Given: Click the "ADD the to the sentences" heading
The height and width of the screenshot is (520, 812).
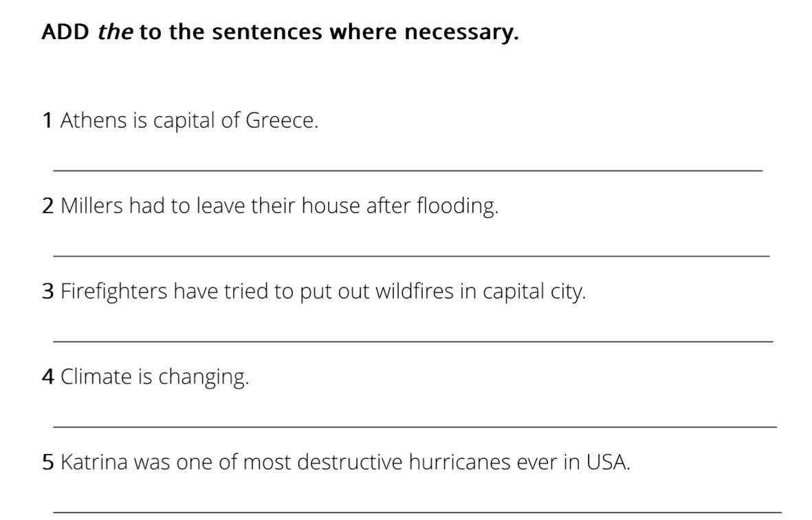Looking at the screenshot, I should coord(280,32).
